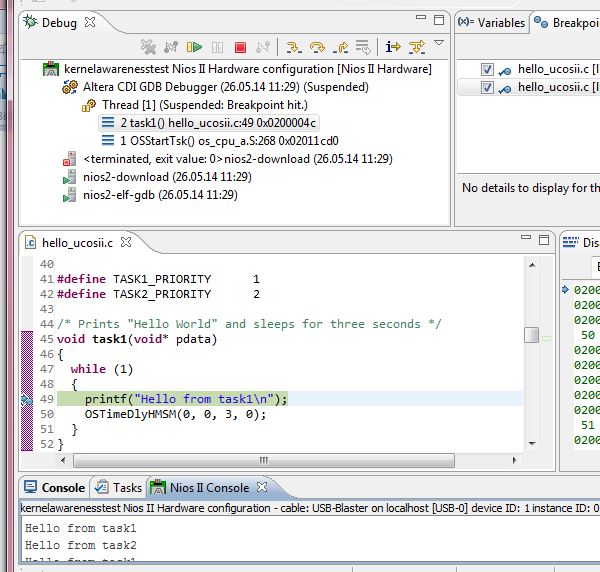Click the Resume button in Debug toolbar
Viewport: 600px width, 572px height.
pos(194,46)
